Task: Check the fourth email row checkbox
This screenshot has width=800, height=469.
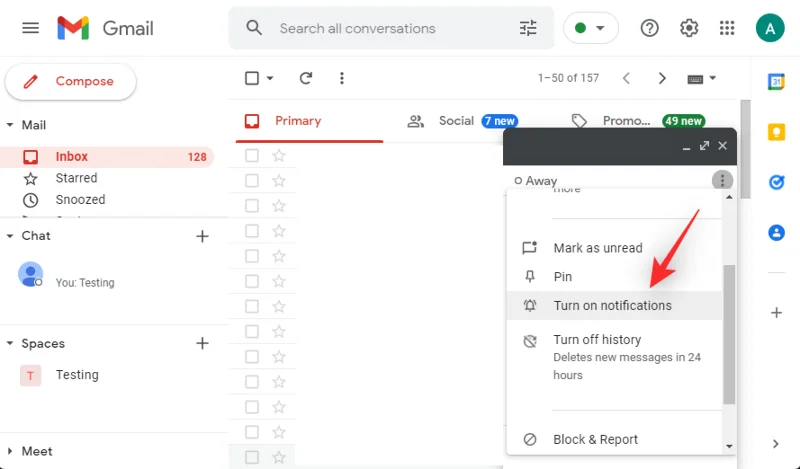Action: point(252,231)
